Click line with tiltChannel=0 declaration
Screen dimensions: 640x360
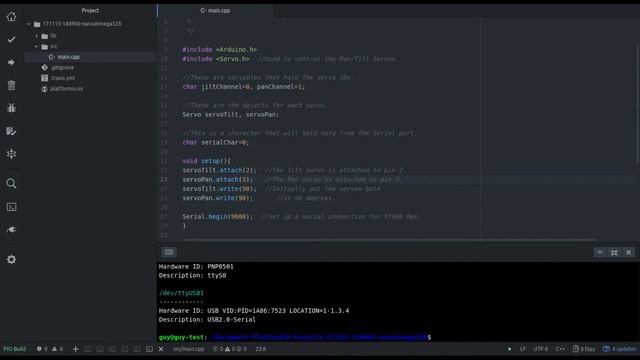[243, 87]
